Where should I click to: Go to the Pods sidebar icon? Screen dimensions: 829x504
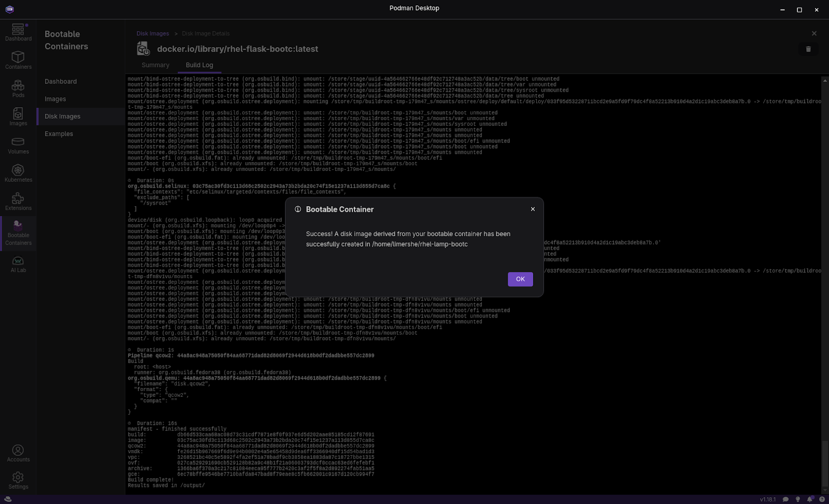coord(18,89)
